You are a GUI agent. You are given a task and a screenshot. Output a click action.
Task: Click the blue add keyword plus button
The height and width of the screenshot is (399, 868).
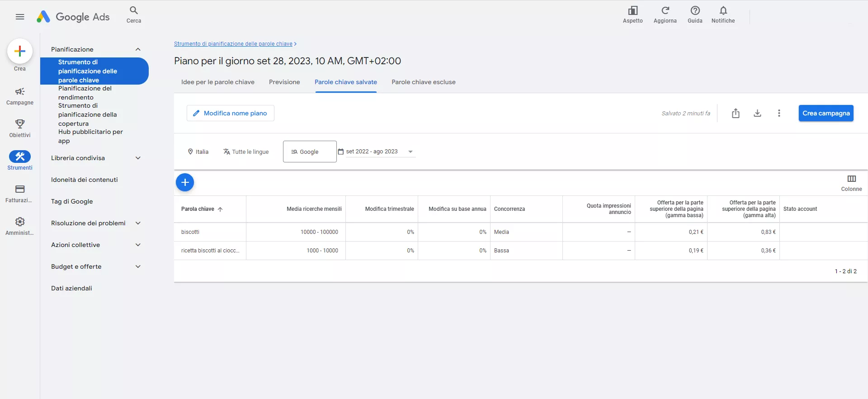pyautogui.click(x=185, y=182)
